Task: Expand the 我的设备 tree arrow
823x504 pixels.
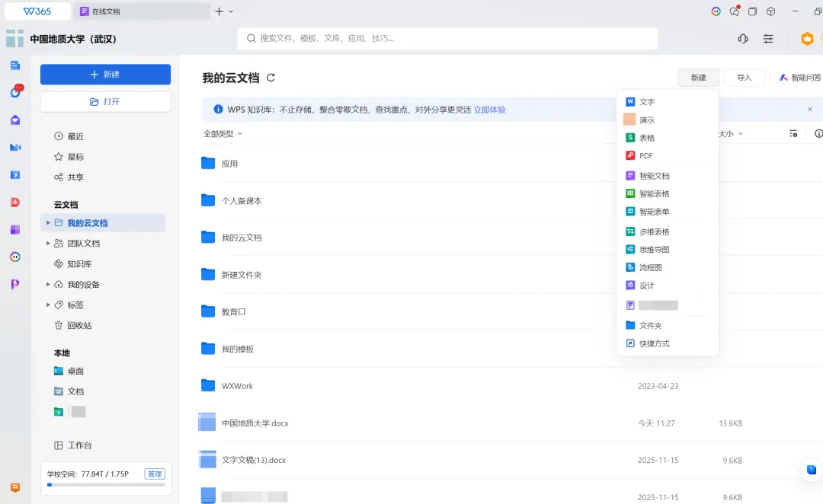Action: [48, 284]
